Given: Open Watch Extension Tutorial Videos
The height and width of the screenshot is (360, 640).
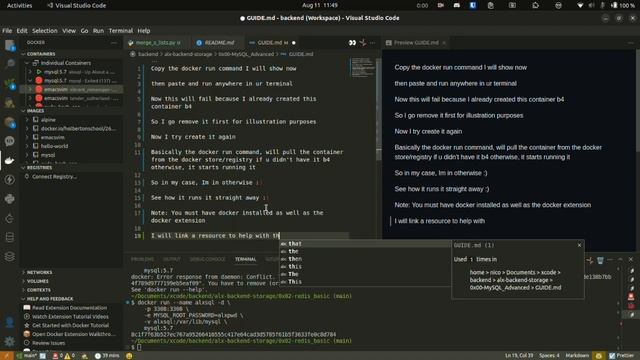Looking at the screenshot, I should click(70, 317).
